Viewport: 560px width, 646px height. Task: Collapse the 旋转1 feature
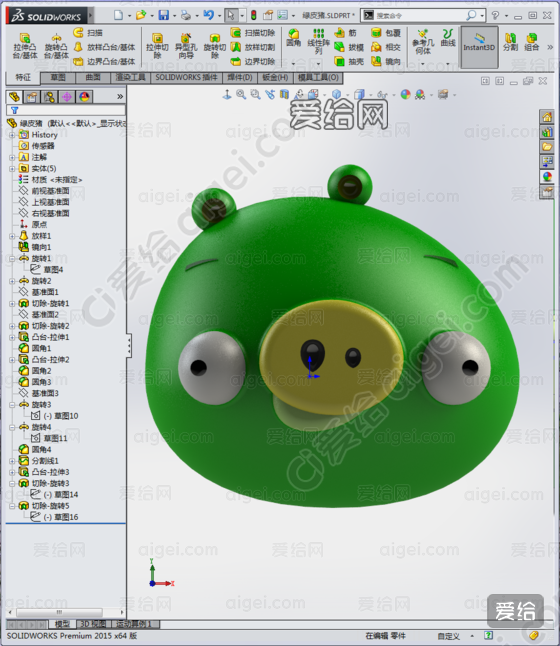click(x=12, y=259)
